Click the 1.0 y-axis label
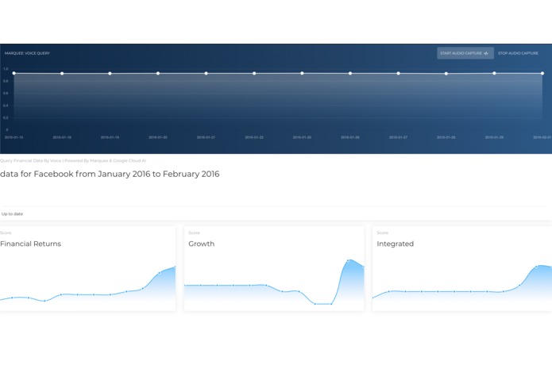The height and width of the screenshot is (392, 552). (x=6, y=69)
